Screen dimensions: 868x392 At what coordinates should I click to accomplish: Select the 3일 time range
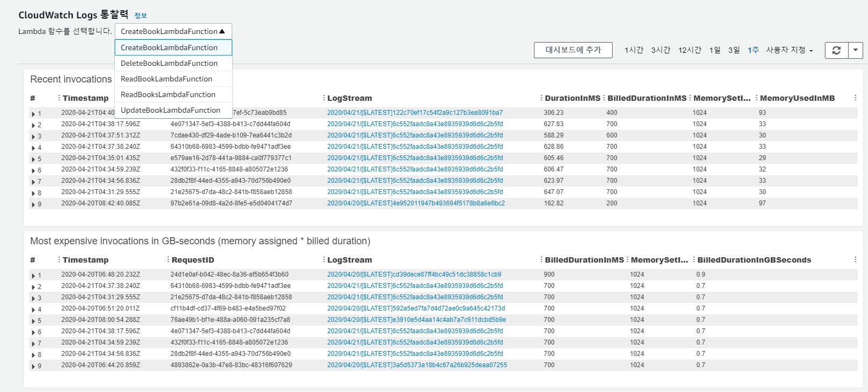734,50
